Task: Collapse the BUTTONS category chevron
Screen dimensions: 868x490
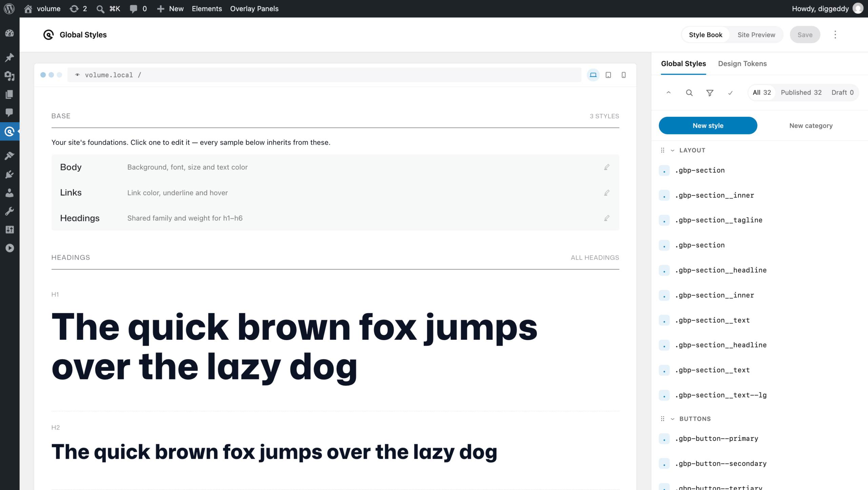Action: pyautogui.click(x=672, y=419)
